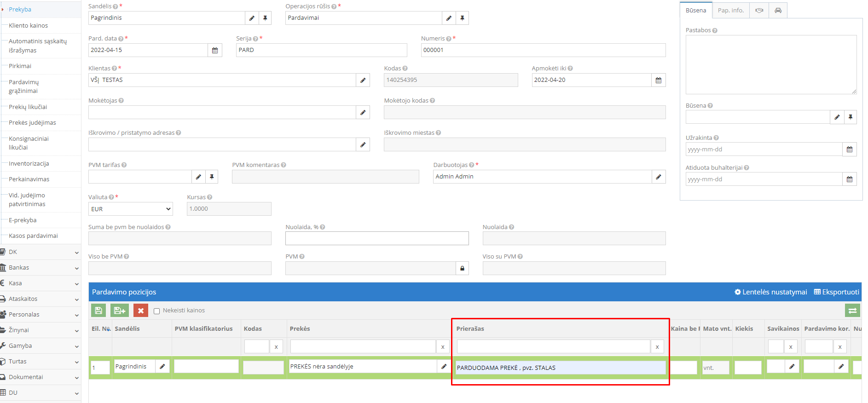Open Lentelės nustatymai table settings
The width and height of the screenshot is (868, 403).
pos(771,292)
